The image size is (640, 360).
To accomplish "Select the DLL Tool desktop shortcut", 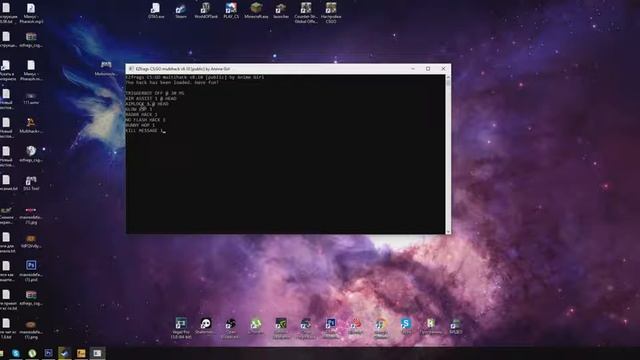I will (x=31, y=183).
